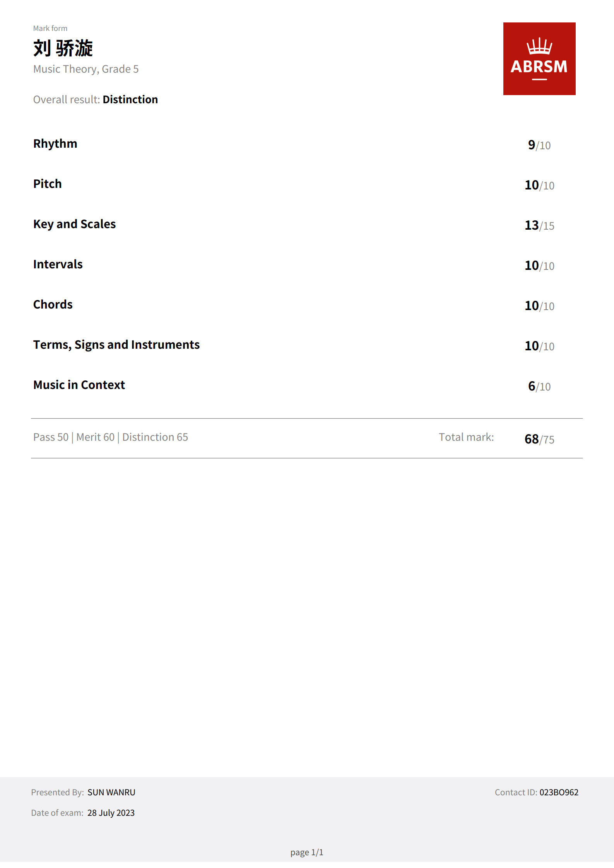Image resolution: width=614 pixels, height=868 pixels.
Task: Click the Rhythm section label
Action: point(55,143)
